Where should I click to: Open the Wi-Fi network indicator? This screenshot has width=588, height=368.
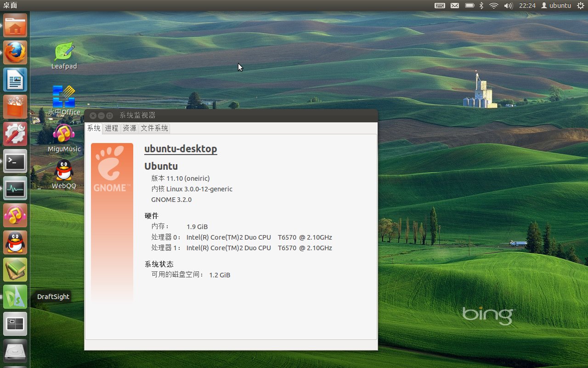(x=494, y=6)
